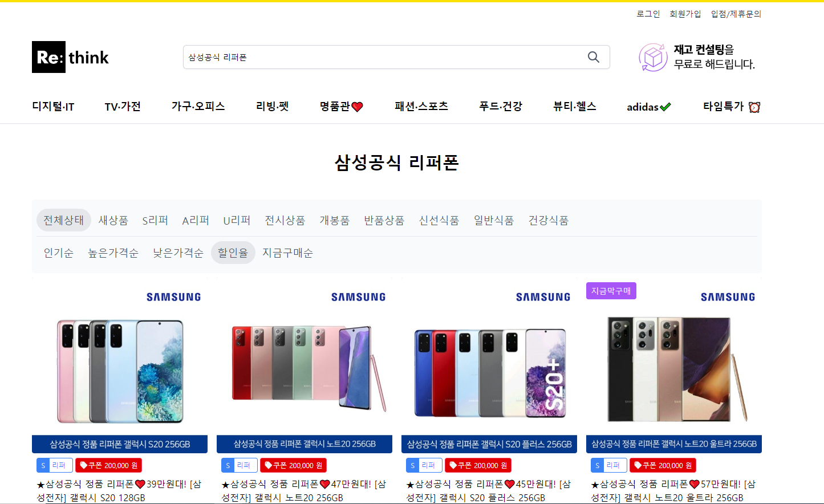
Task: Click the 회원가입 link
Action: coord(685,14)
